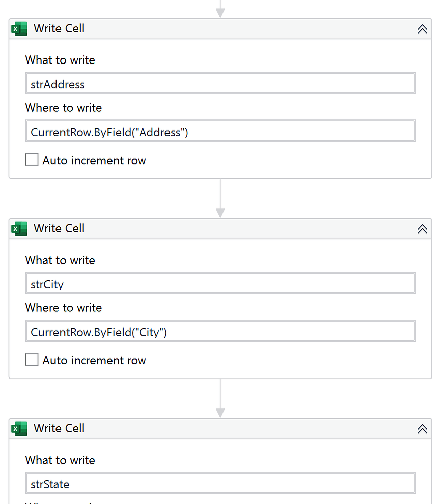Focus the strState input box
This screenshot has width=446, height=504.
[x=220, y=484]
